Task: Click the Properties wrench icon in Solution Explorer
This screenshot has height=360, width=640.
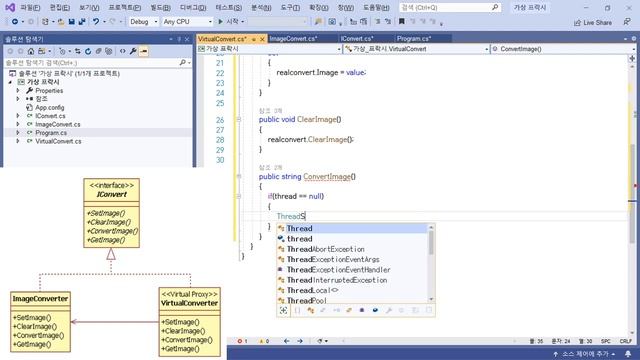Action: point(133,51)
